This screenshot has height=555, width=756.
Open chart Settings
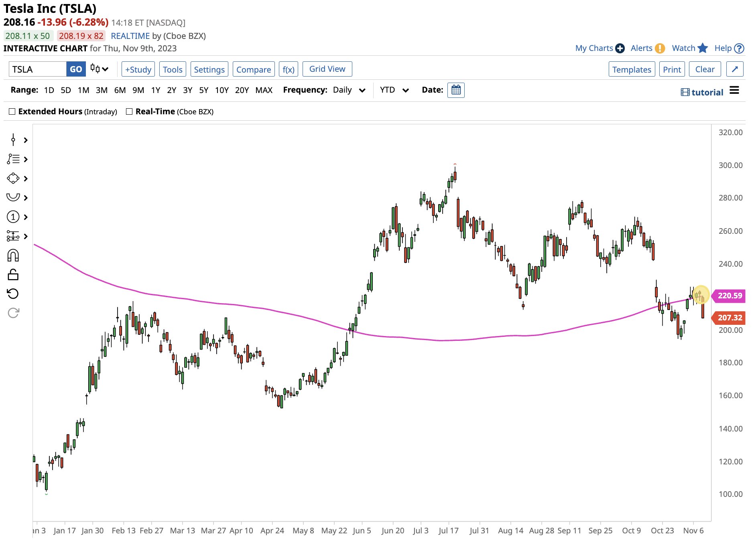point(209,69)
